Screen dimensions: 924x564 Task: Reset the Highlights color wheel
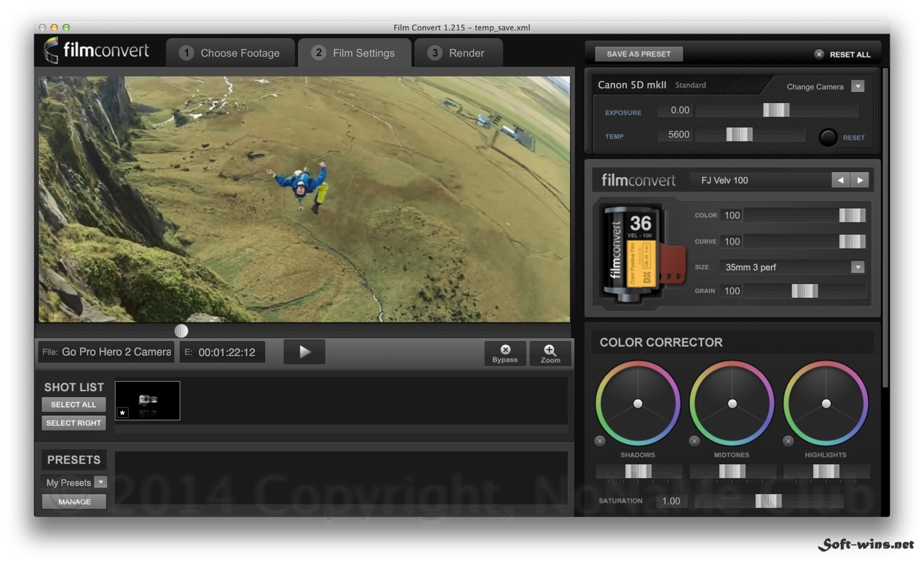pos(788,441)
